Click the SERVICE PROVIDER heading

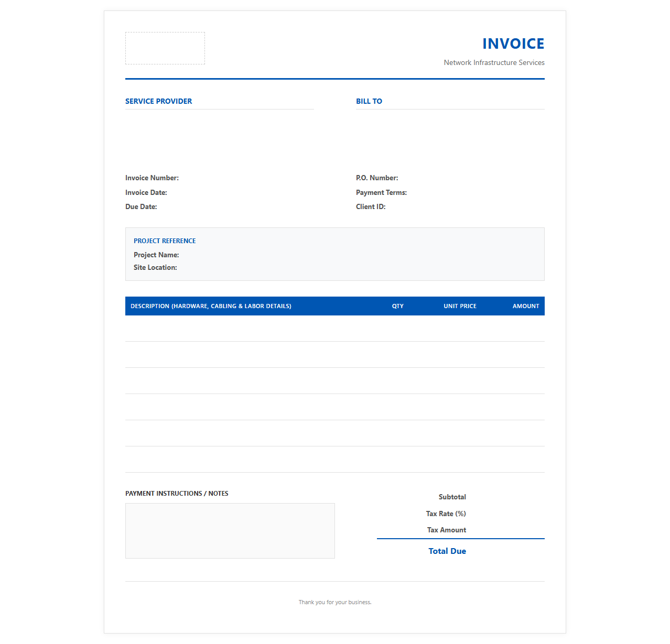[x=158, y=101]
